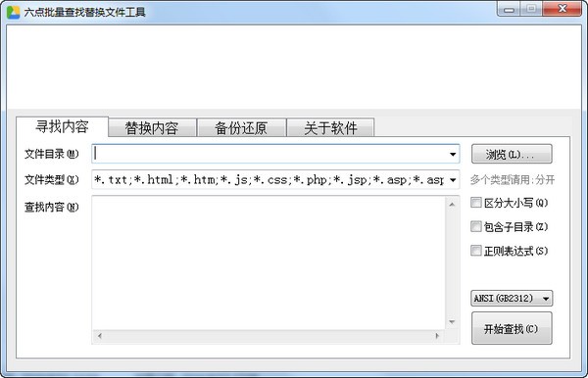Click in the 查找内容 text area
The height and width of the screenshot is (378, 588).
point(269,262)
